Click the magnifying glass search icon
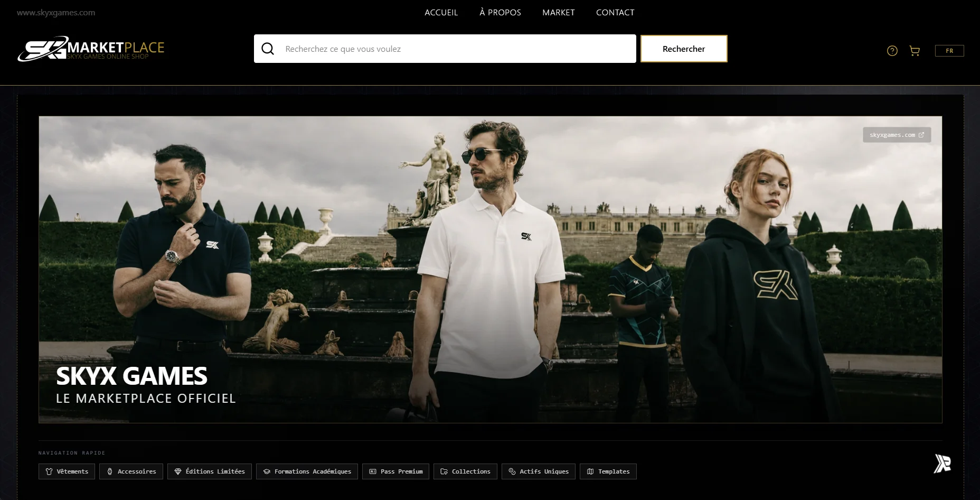This screenshot has height=500, width=980. 268,49
